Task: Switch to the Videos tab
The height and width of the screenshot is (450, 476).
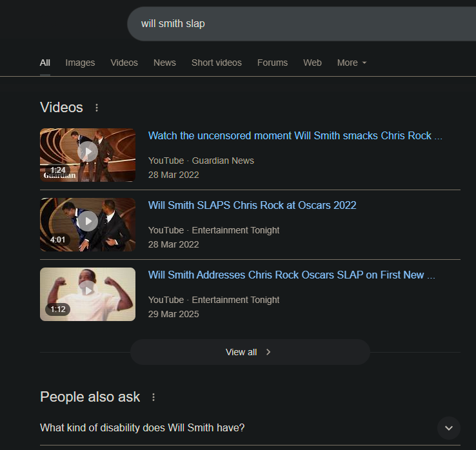Action: (x=124, y=63)
